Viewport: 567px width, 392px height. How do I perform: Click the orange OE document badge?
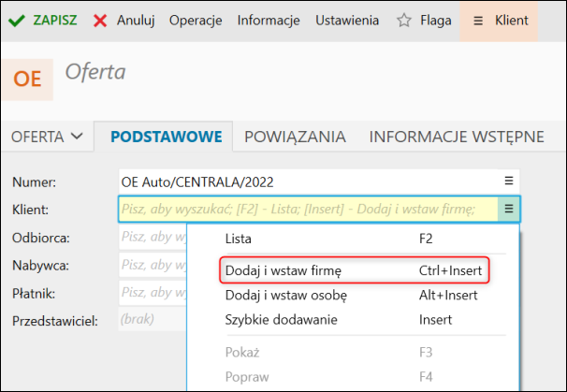[x=27, y=80]
